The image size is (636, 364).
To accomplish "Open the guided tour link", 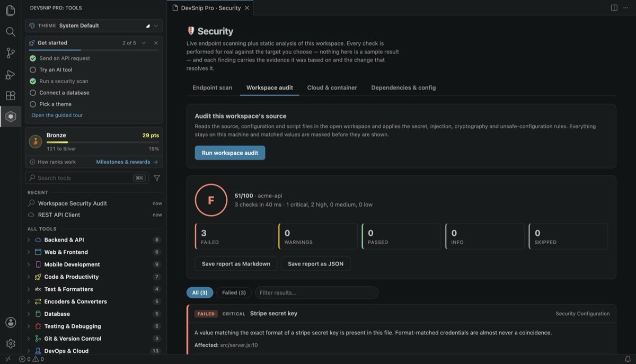I will coord(57,115).
